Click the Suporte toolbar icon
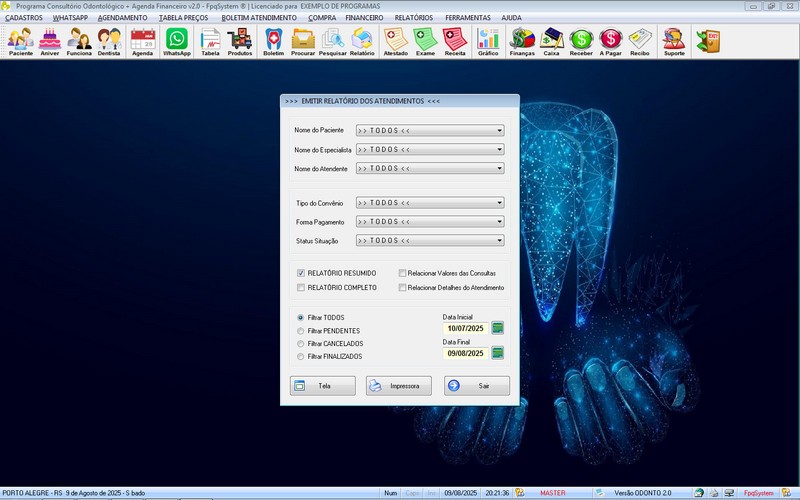 (x=674, y=41)
